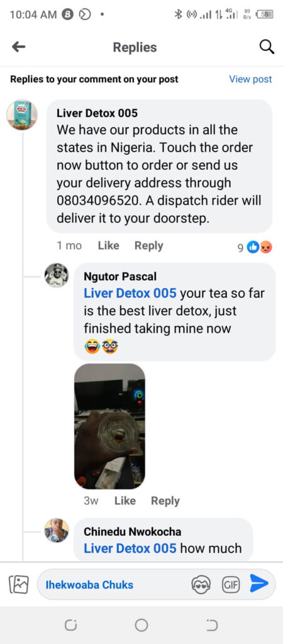Screen dimensions: 283x644
Task: Open the View post link
Action: pyautogui.click(x=250, y=79)
